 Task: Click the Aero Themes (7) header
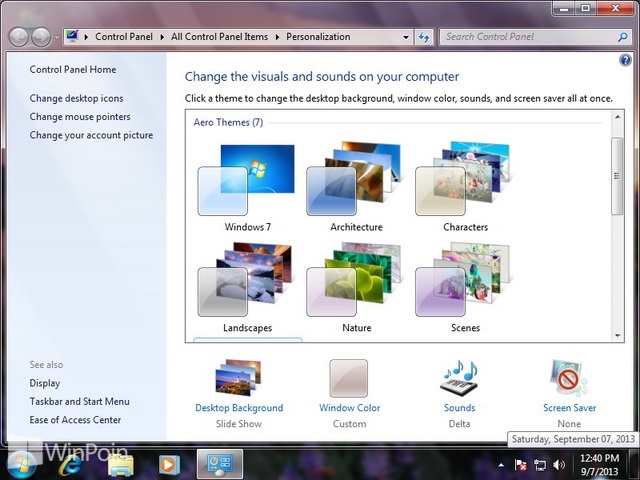pos(228,122)
